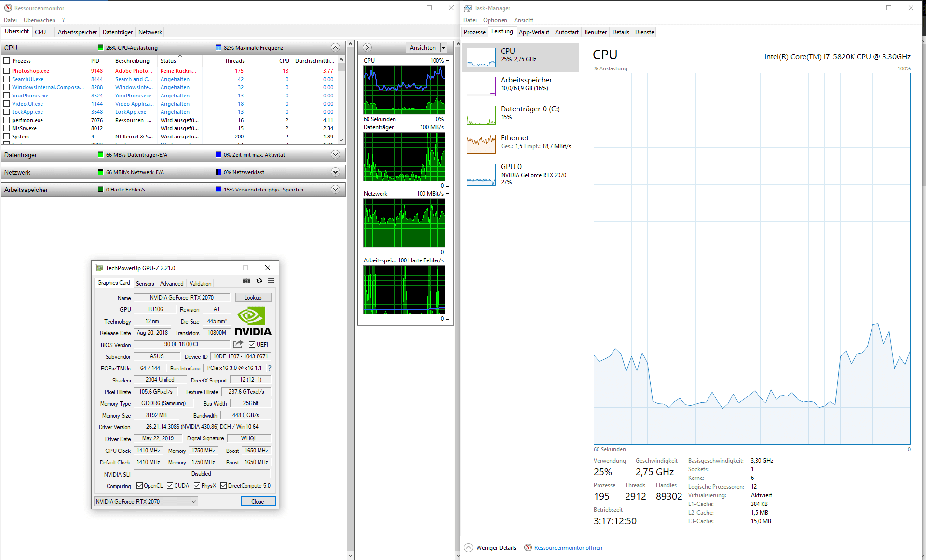
Task: Click the NVIDIA logo in GPU-Z
Action: click(x=253, y=322)
